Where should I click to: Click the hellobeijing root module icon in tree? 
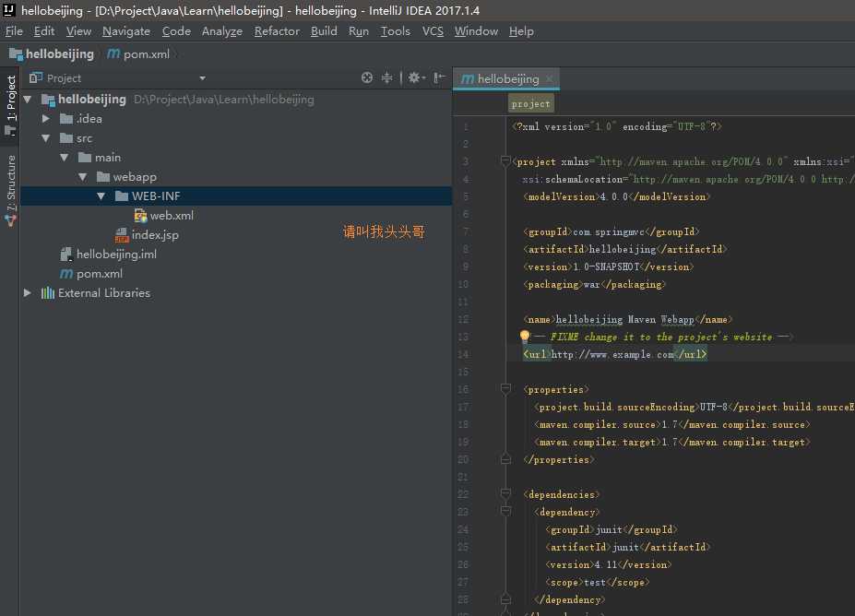[48, 100]
